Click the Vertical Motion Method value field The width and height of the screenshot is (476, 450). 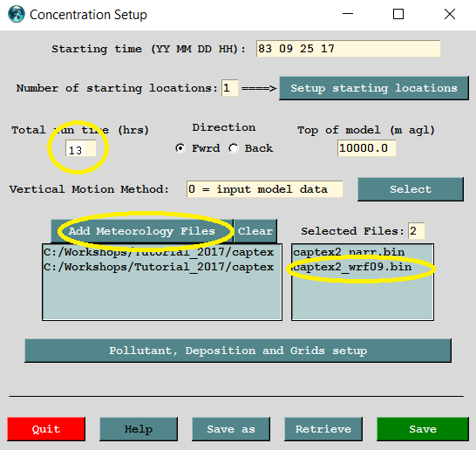264,189
